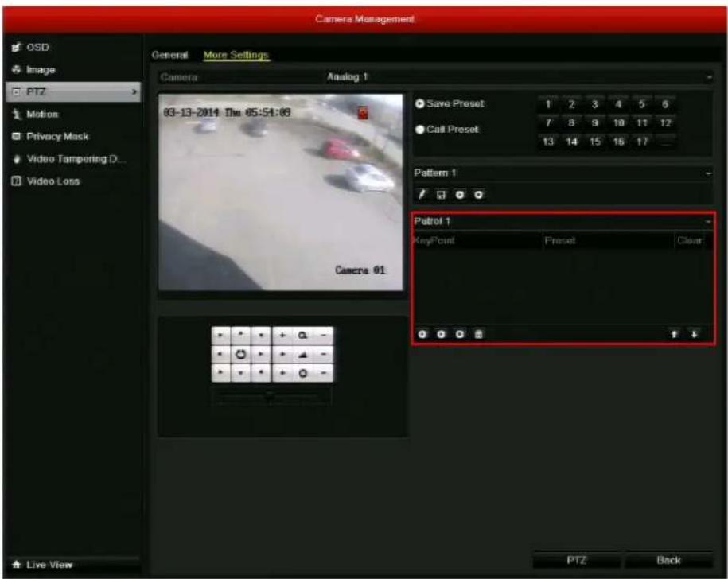Select the Call Preset radio button
Viewport: 728px width, 579px height.
[420, 130]
